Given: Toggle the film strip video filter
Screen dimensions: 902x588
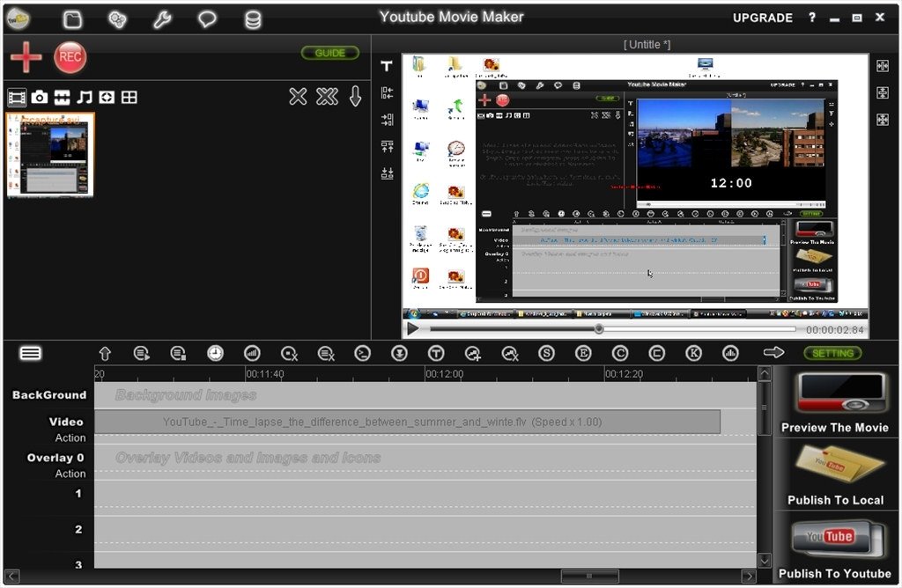Looking at the screenshot, I should pos(17,98).
